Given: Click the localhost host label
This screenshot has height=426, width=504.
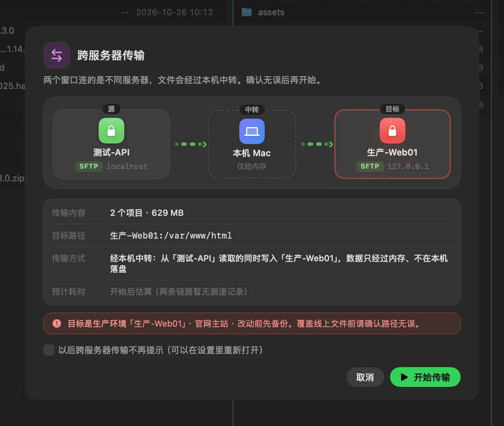Looking at the screenshot, I should tap(127, 166).
